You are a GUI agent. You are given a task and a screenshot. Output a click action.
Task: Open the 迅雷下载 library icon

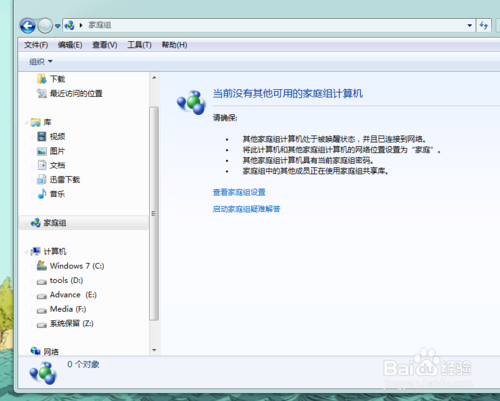(42, 180)
